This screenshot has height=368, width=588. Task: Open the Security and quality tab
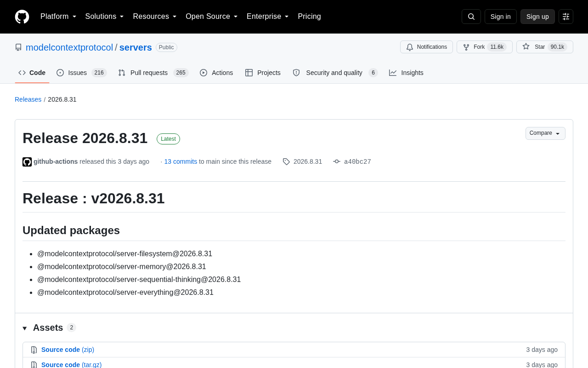tap(335, 73)
